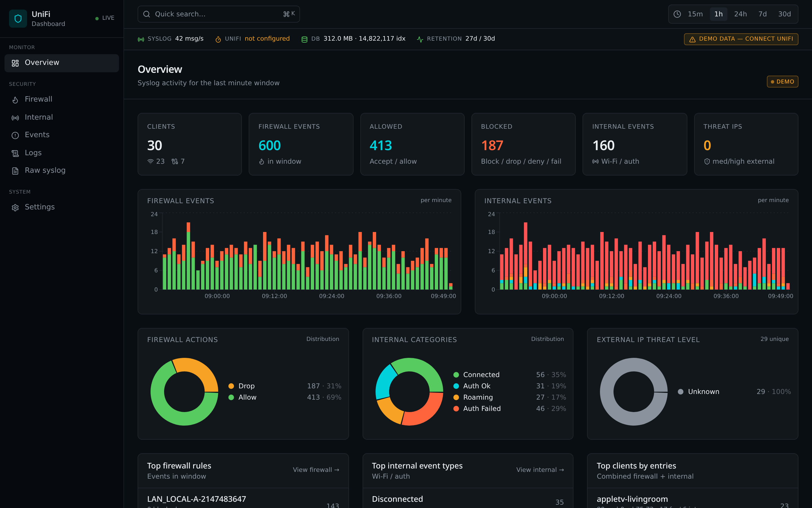Viewport: 812px width, 508px height.
Task: Click the flame icon in Firewall Events card
Action: (x=261, y=162)
